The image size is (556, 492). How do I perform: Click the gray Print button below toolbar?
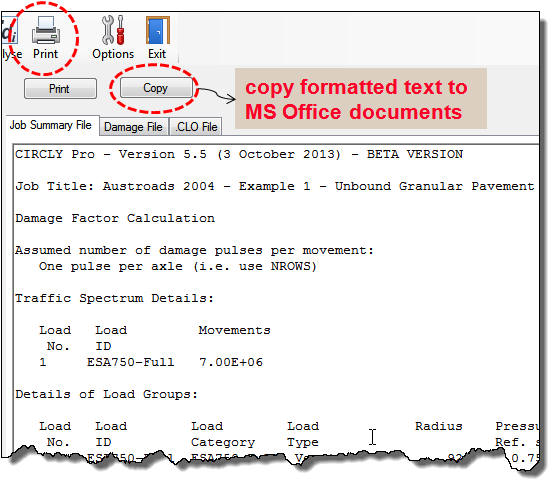[x=60, y=89]
